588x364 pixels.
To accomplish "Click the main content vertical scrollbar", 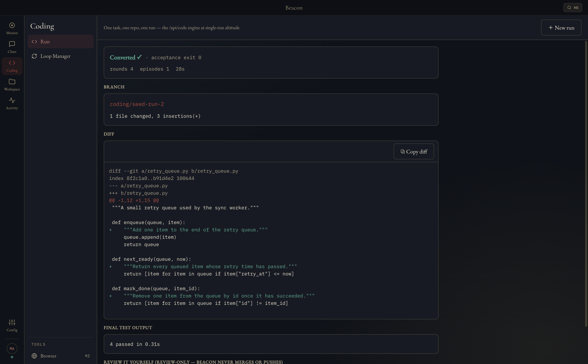I will 586,184.
